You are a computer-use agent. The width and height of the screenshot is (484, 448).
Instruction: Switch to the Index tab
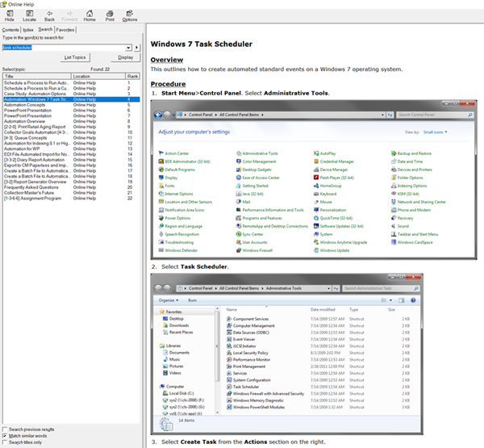coord(28,30)
